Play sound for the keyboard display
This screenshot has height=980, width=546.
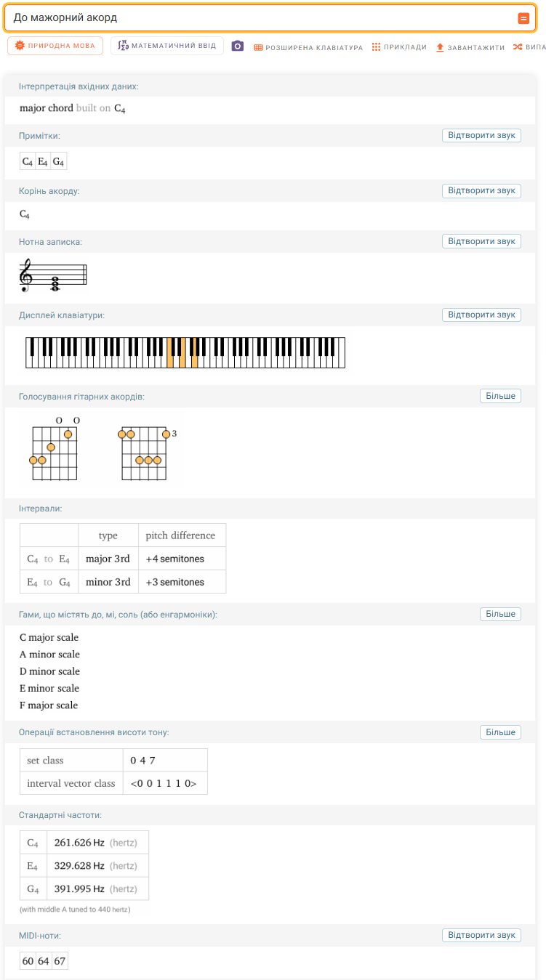481,315
